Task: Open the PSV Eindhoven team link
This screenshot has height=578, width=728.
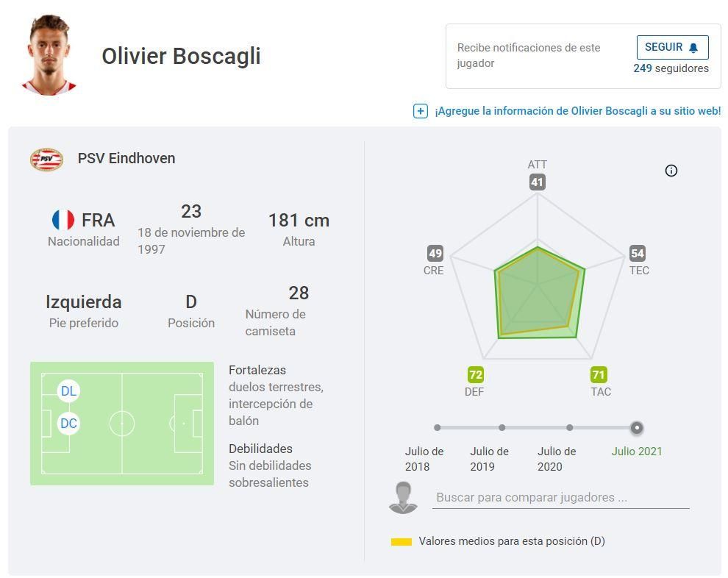Action: (x=126, y=158)
